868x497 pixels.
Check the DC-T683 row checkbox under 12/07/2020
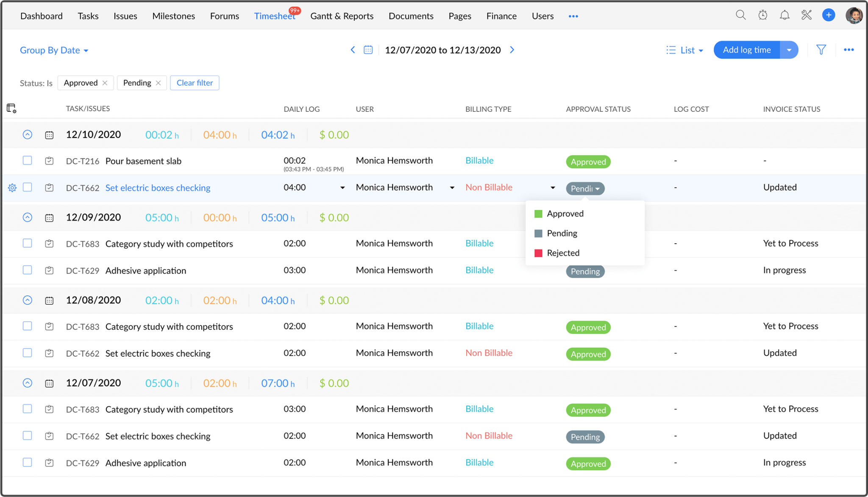(27, 409)
